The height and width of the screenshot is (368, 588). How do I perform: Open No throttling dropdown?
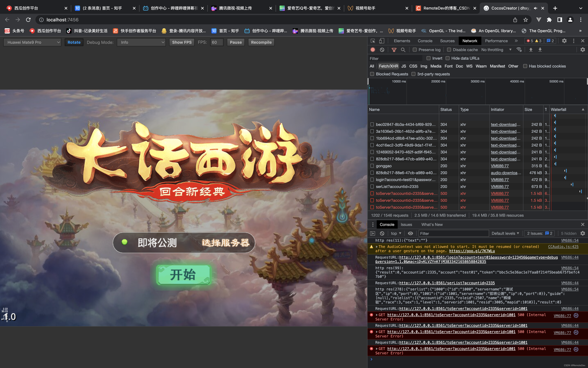pyautogui.click(x=496, y=50)
